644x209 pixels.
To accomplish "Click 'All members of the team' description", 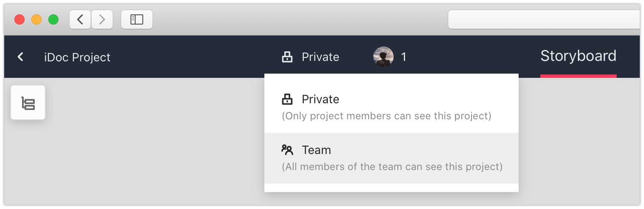I will (x=392, y=167).
